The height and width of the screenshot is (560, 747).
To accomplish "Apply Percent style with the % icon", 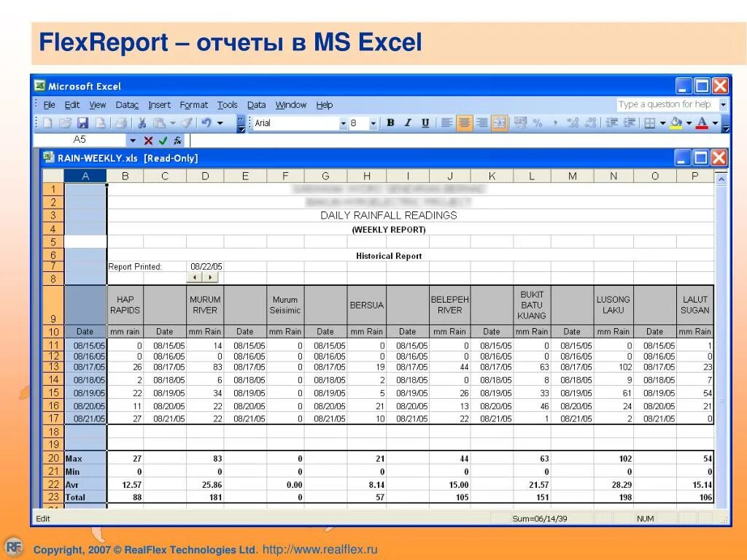I will (x=538, y=122).
